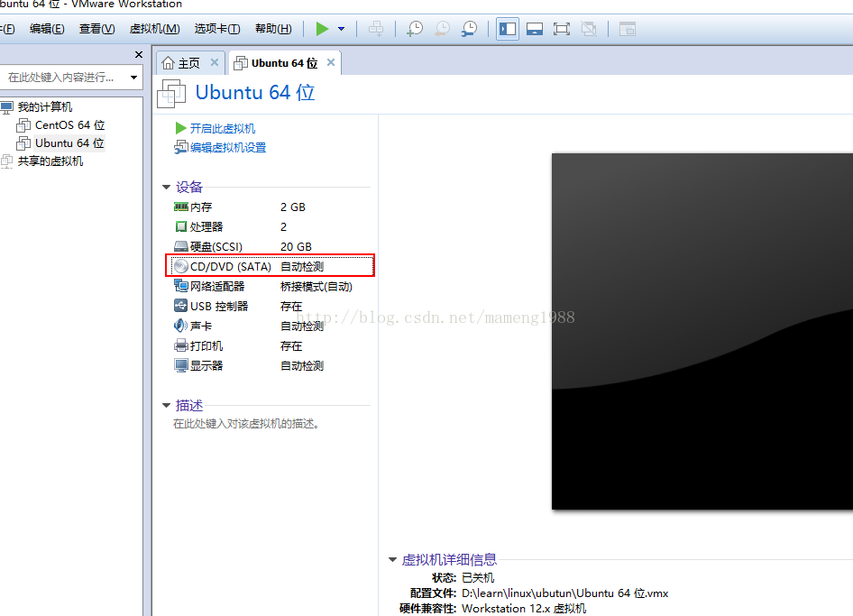
Task: Click 开启此虚拟机 link
Action: click(x=222, y=128)
